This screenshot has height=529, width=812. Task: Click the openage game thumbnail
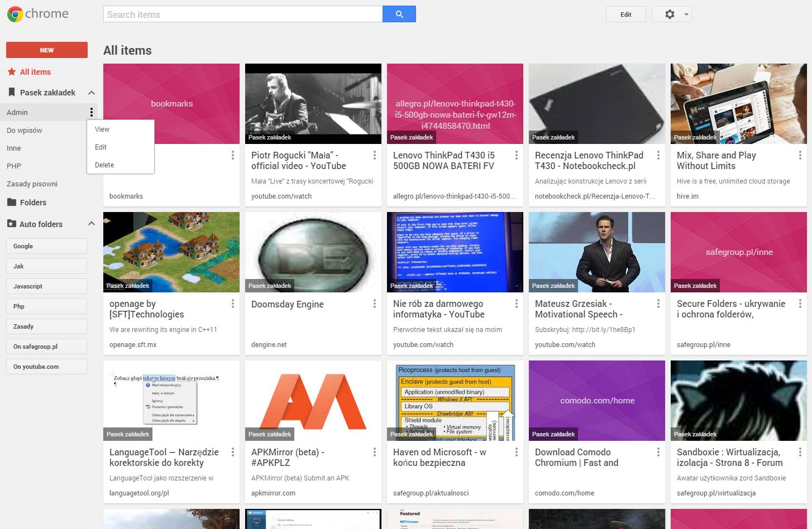[x=171, y=252]
